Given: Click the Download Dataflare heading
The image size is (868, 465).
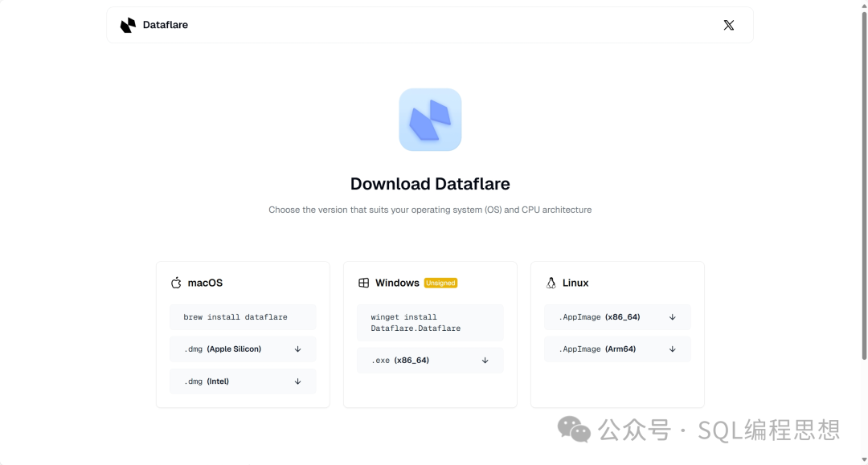Looking at the screenshot, I should [430, 184].
